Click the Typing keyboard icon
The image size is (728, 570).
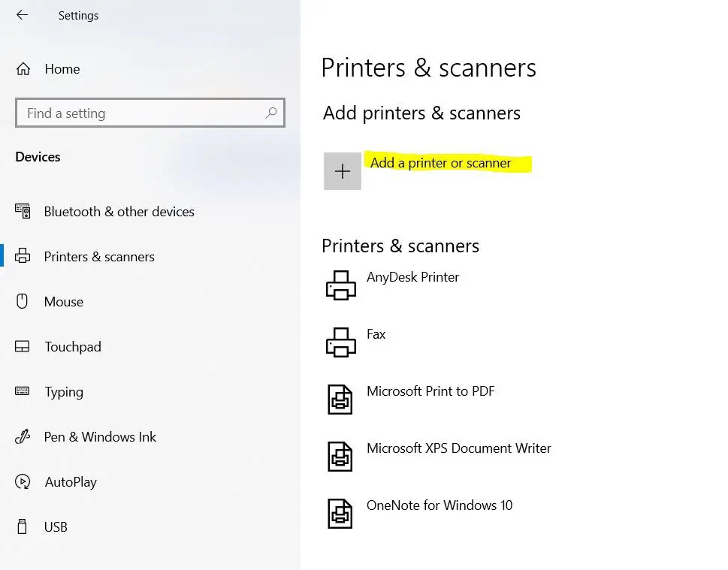(23, 391)
